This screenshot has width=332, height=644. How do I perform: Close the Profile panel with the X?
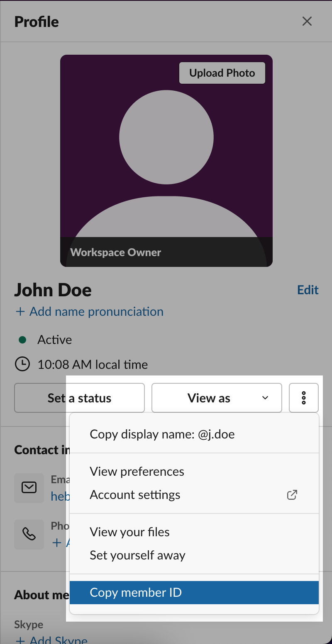307,21
